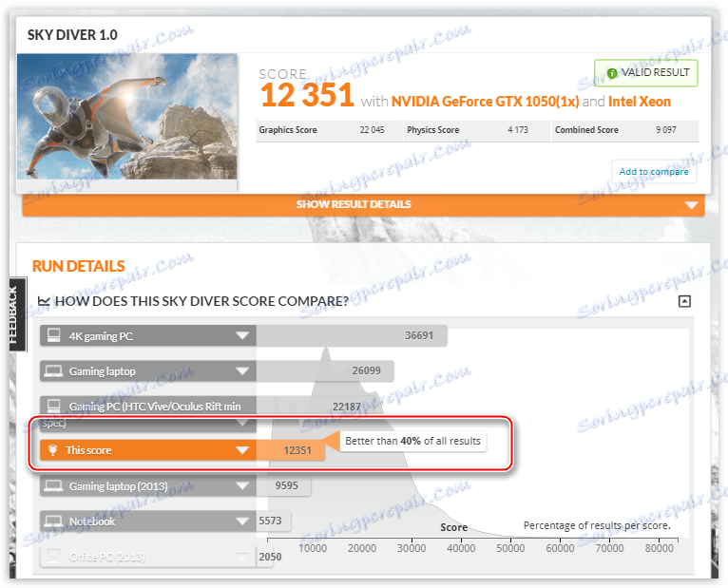
Task: Click the collapse icon of the compare section
Action: (x=684, y=301)
